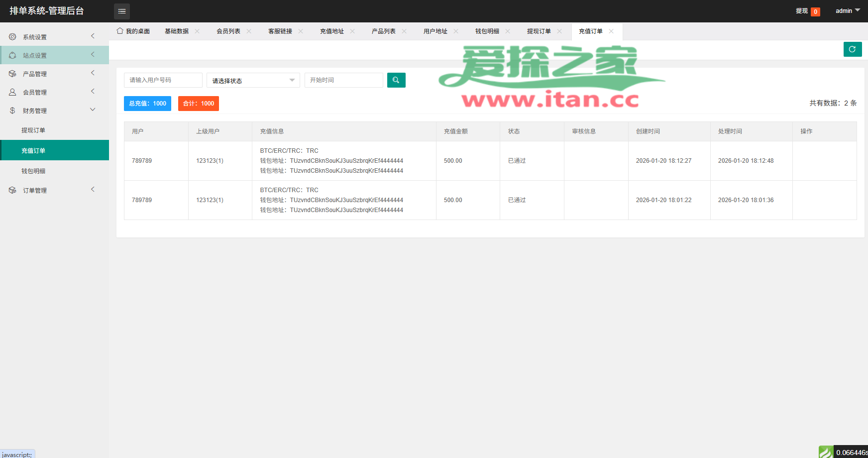Click the 总充值 blue button
The height and width of the screenshot is (458, 868).
tap(147, 104)
